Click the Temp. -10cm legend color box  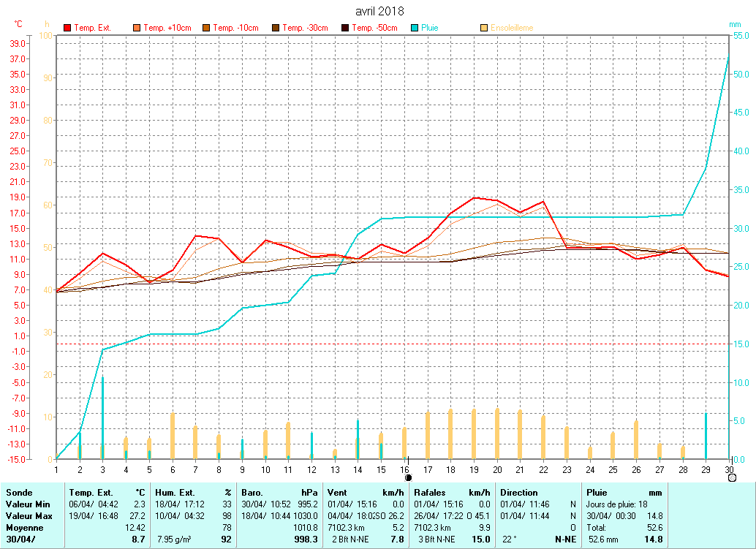[207, 28]
